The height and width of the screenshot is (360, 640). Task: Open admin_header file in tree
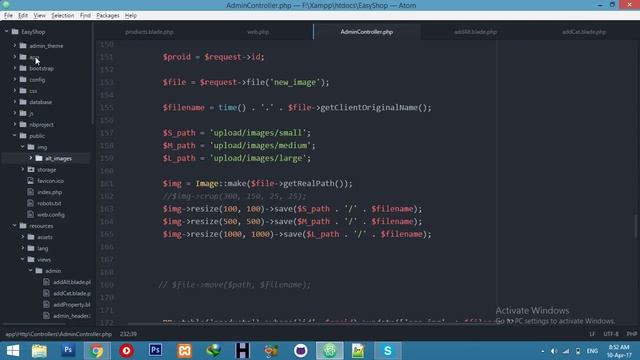pos(71,316)
